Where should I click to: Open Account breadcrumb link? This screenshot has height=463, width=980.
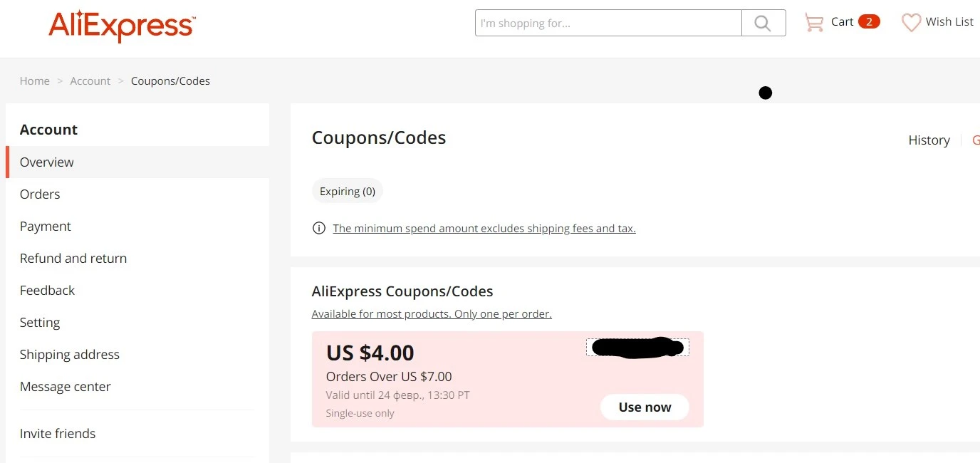click(90, 81)
